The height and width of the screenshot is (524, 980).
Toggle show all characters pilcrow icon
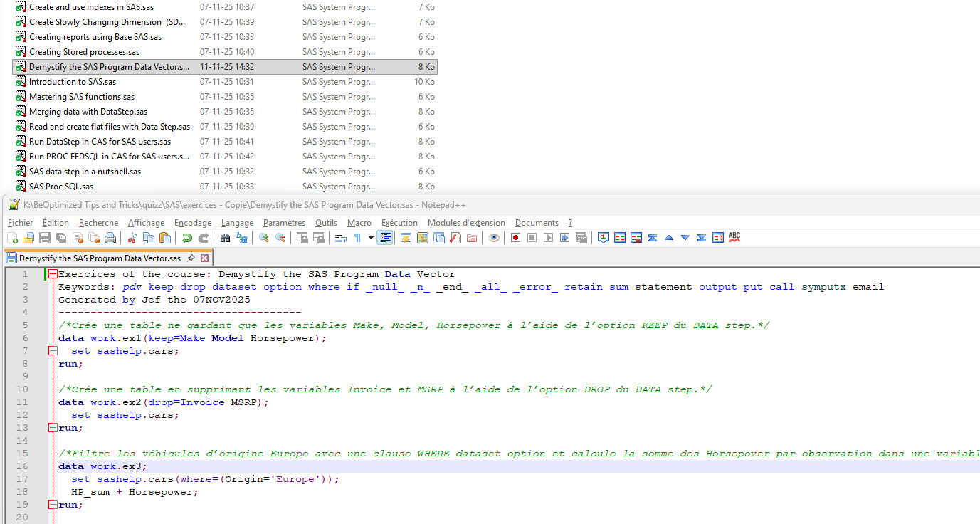(357, 238)
